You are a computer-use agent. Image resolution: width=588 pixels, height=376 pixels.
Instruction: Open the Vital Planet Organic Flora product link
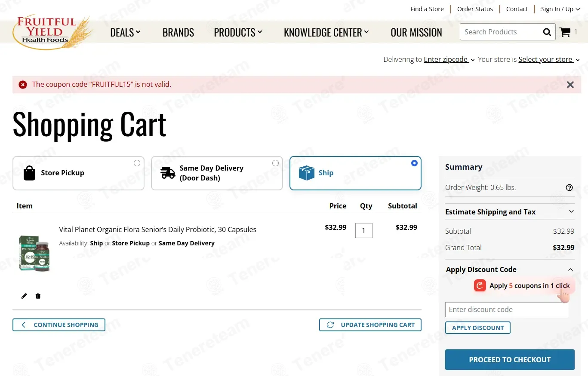click(x=157, y=229)
